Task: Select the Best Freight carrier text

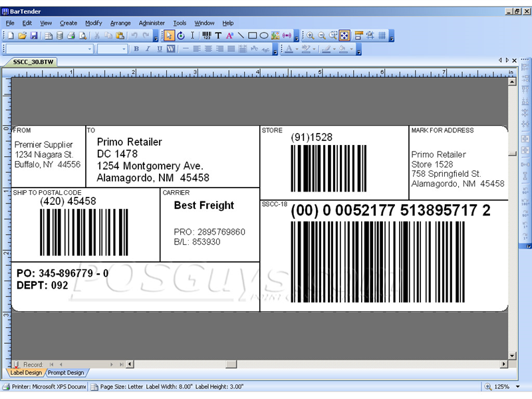Action: [204, 205]
